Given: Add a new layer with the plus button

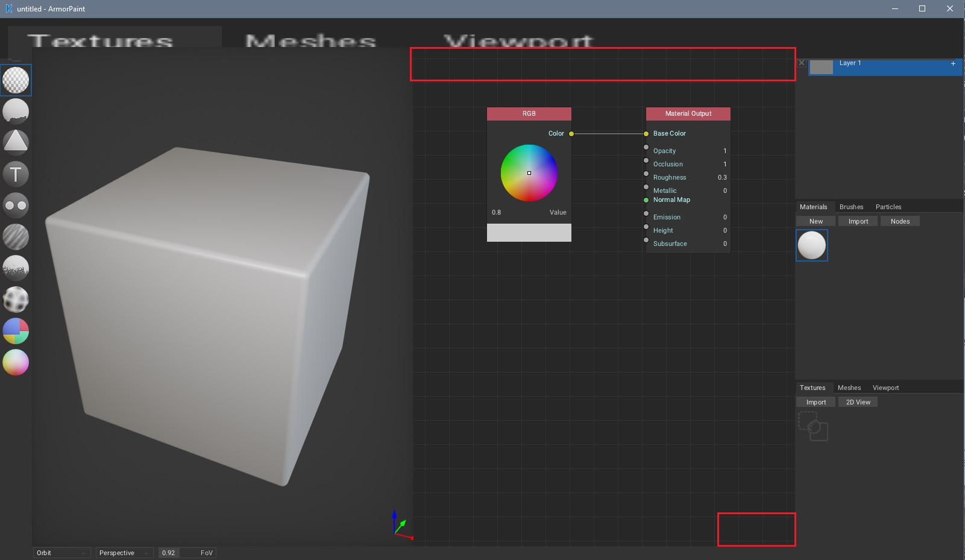Looking at the screenshot, I should click(x=952, y=63).
